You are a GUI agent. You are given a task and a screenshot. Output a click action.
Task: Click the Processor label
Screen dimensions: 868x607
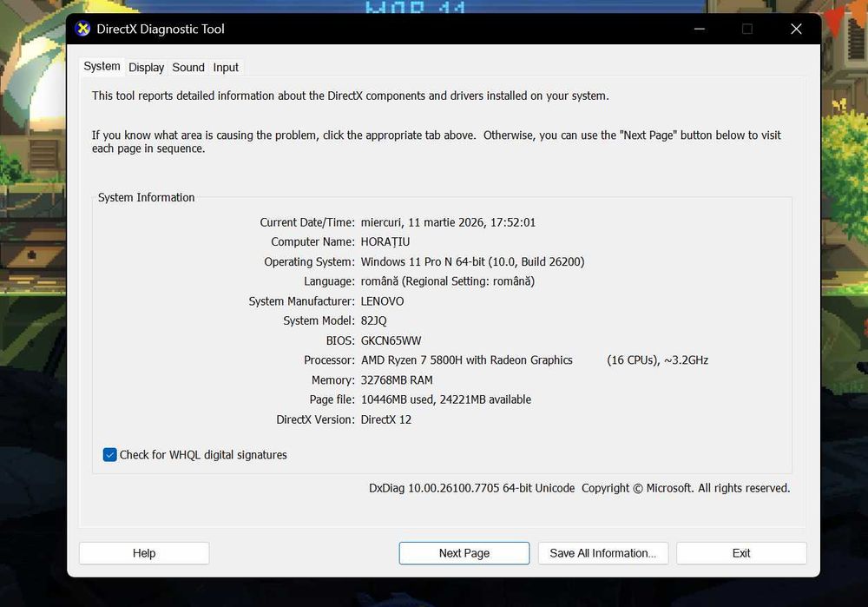point(329,360)
